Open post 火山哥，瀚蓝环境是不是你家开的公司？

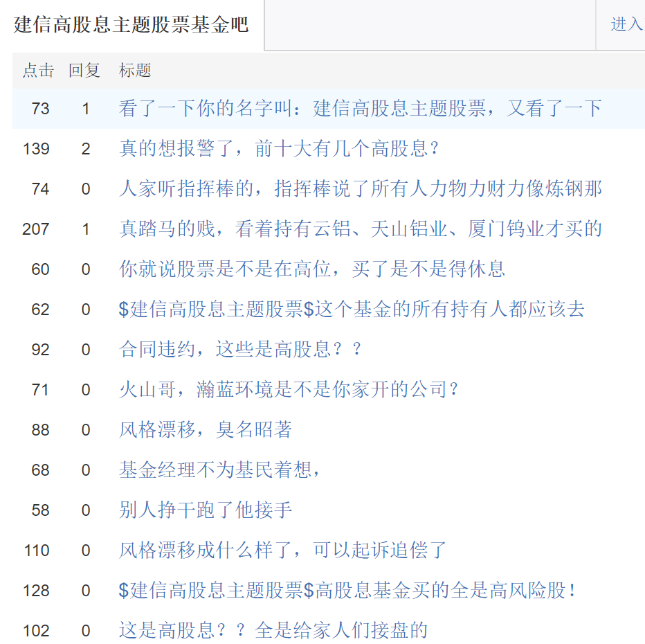[289, 389]
